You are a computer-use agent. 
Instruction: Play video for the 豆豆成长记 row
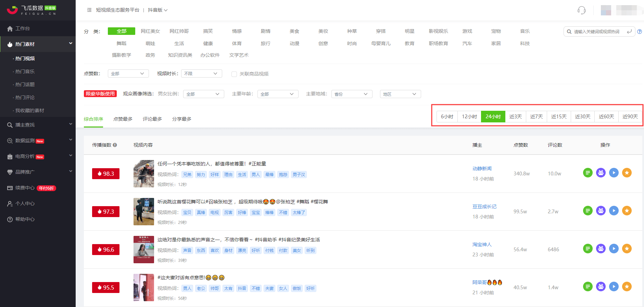614,211
